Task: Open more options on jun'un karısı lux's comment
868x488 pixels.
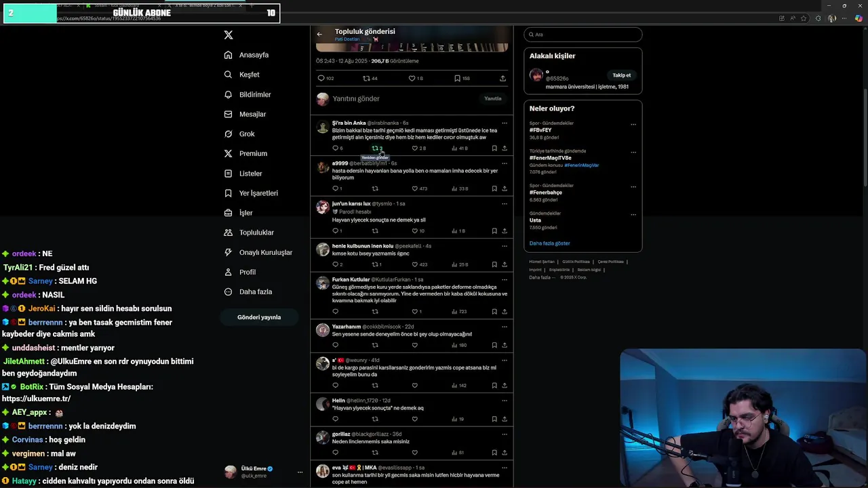Action: (504, 203)
